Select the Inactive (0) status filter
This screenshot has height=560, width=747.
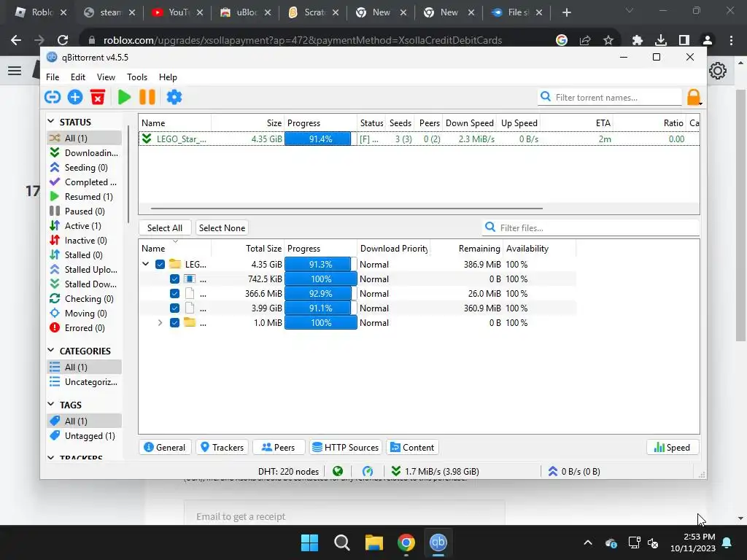tap(84, 241)
